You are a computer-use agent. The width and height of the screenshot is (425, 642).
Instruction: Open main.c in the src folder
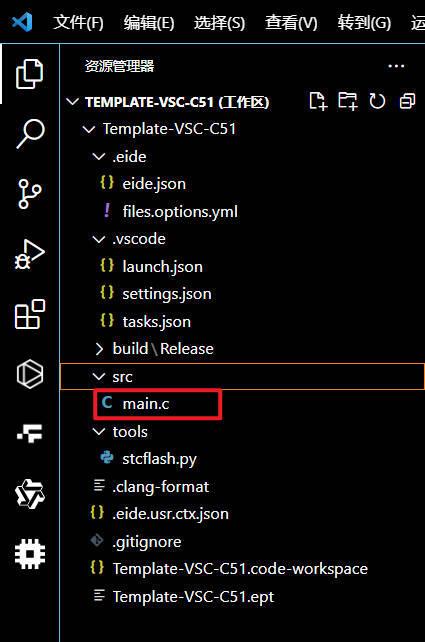[x=145, y=404]
